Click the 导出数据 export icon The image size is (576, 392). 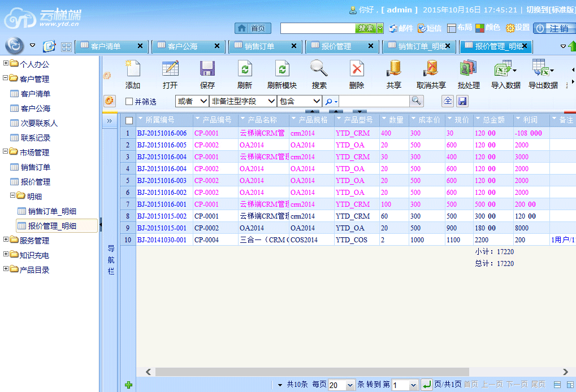point(542,69)
